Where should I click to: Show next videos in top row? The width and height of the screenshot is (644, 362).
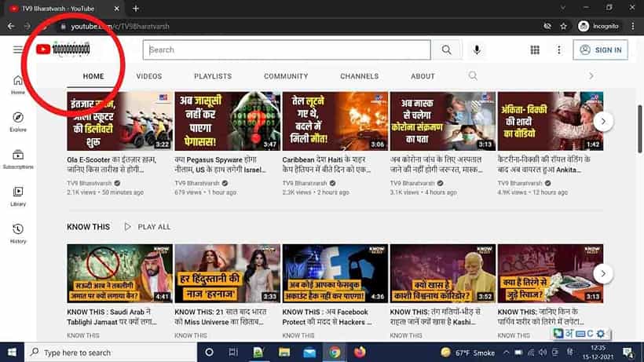pos(603,122)
